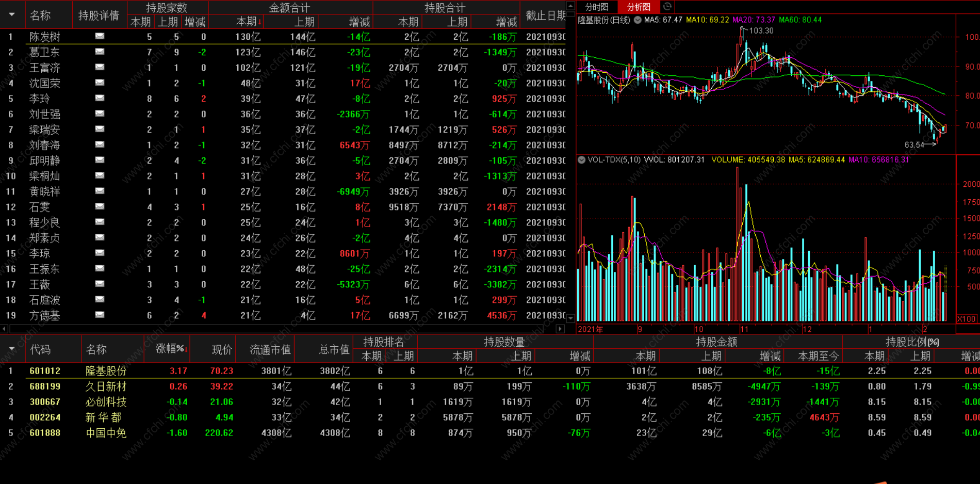Click the X100 volume scale label
The height and width of the screenshot is (484, 980).
click(967, 319)
